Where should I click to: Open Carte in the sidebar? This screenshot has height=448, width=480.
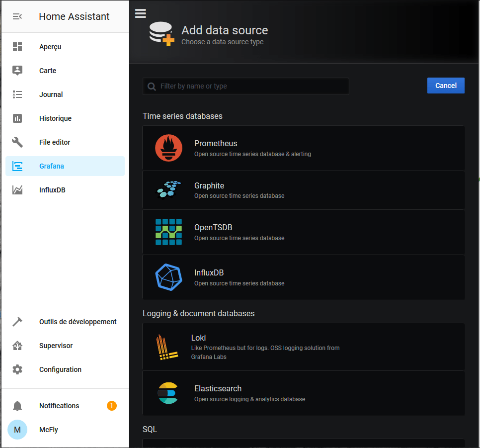click(48, 71)
